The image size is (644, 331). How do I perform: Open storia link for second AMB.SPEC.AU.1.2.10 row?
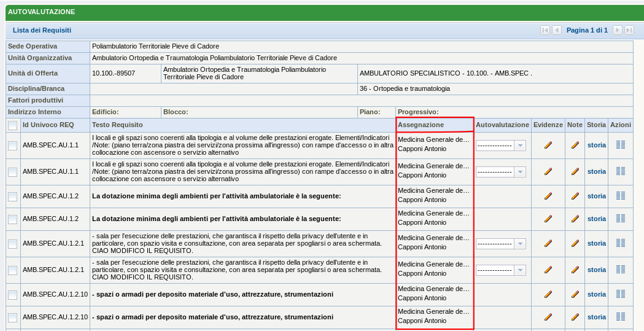click(x=596, y=317)
